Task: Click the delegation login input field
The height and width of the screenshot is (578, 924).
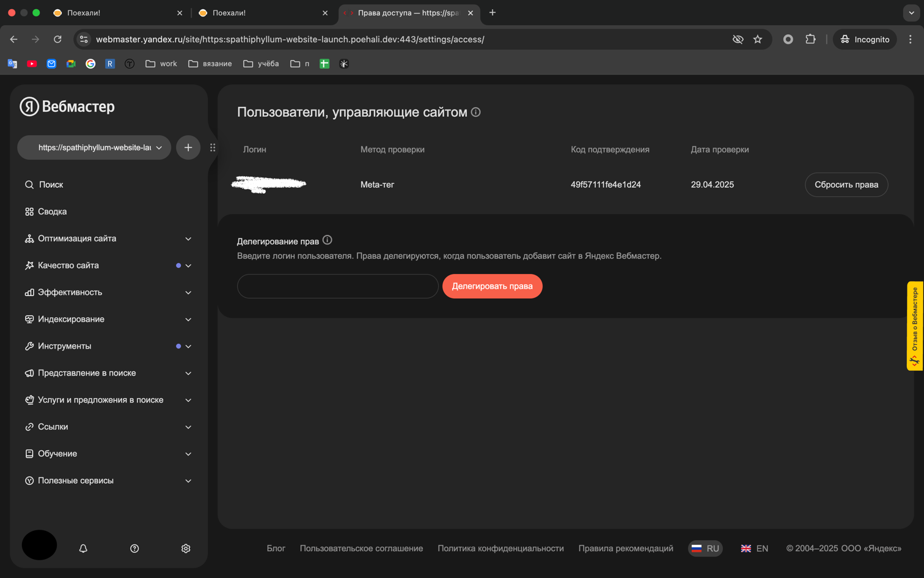Action: click(337, 286)
